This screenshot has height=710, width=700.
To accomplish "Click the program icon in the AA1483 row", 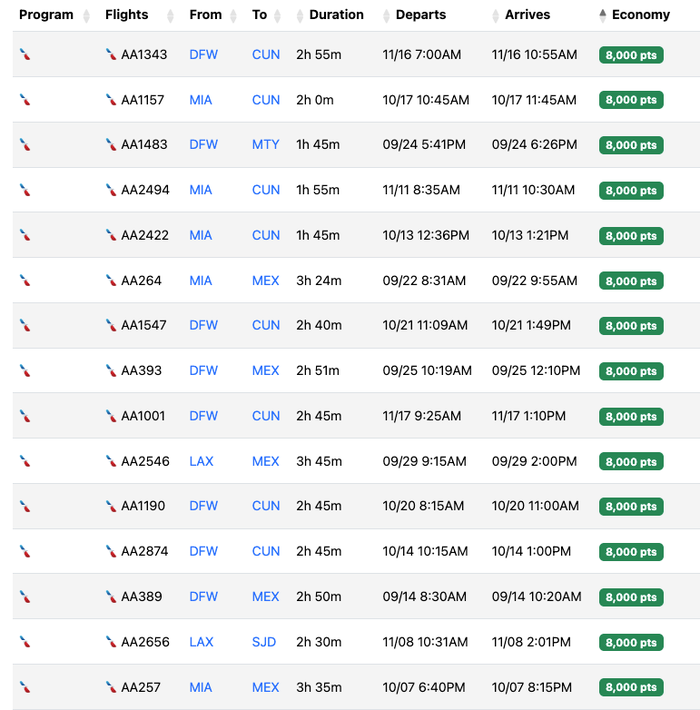I will pos(25,145).
